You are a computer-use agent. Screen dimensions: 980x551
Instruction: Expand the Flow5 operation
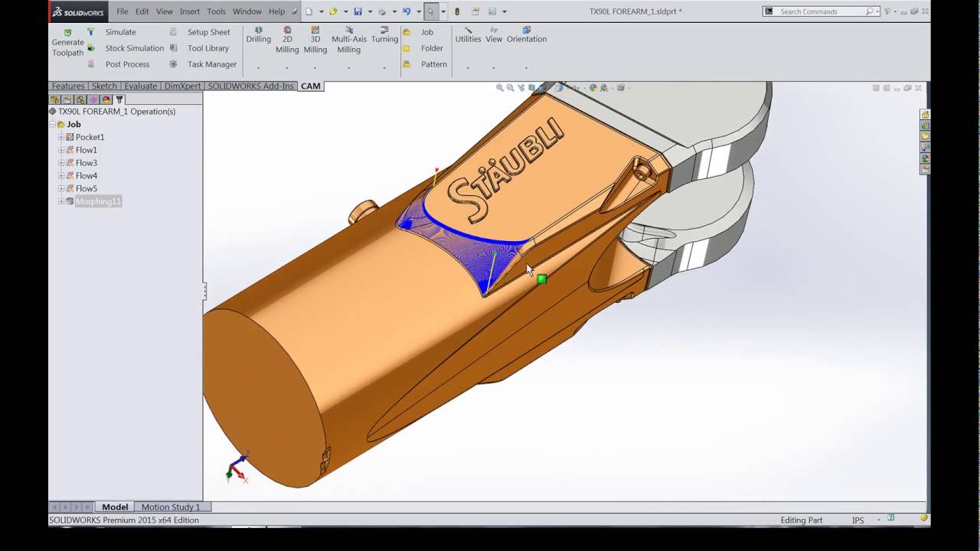point(61,188)
